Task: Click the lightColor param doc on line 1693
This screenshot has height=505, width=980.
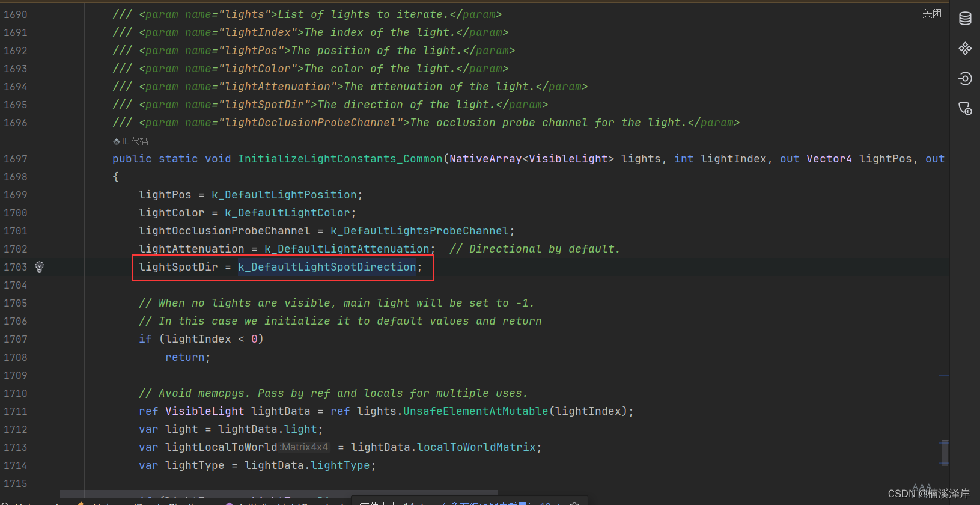Action: tap(311, 69)
